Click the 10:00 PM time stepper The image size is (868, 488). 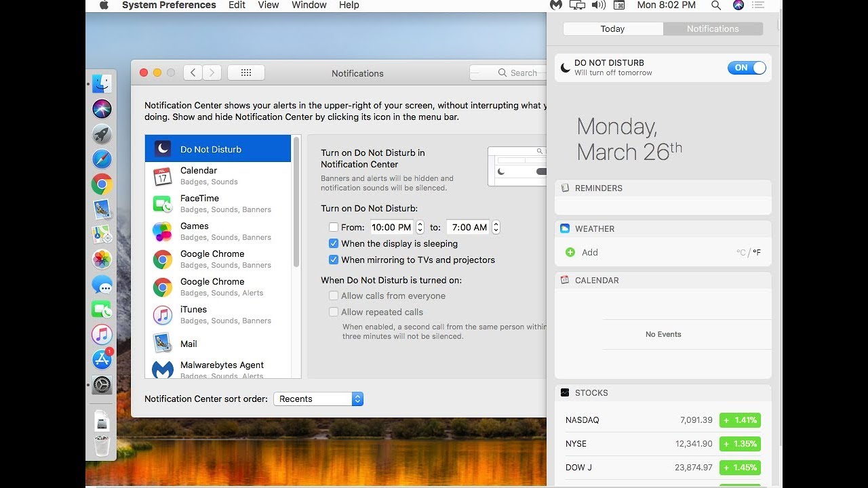[420, 227]
